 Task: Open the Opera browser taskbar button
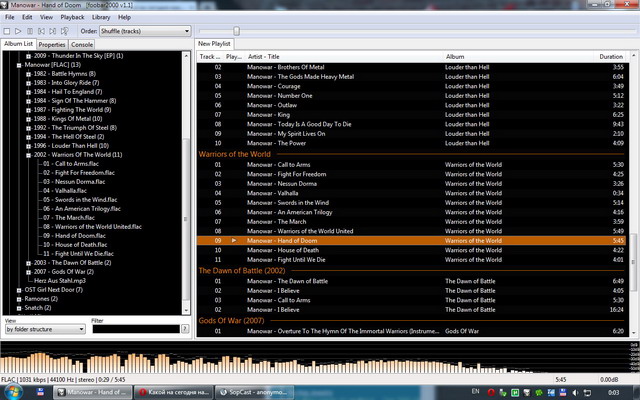coord(175,392)
